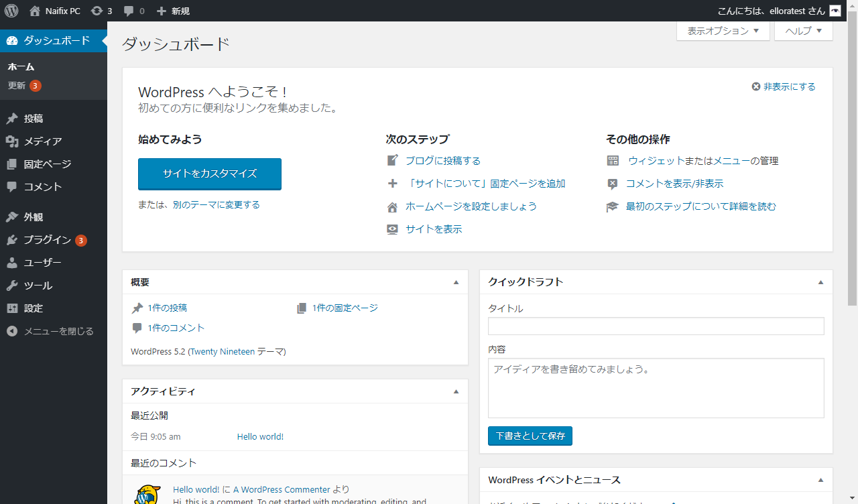Open the 1件のコメント link
The height and width of the screenshot is (504, 858).
176,328
